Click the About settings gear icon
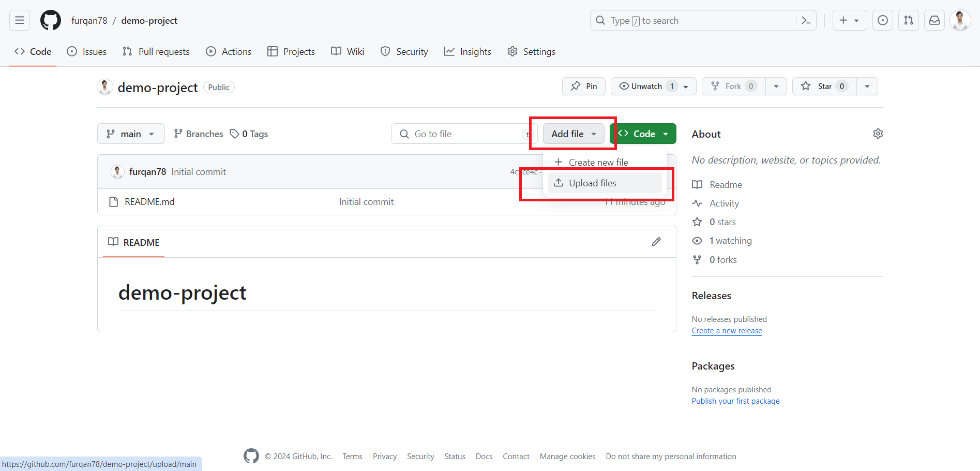Screen dimensions: 980x471 click(878, 134)
